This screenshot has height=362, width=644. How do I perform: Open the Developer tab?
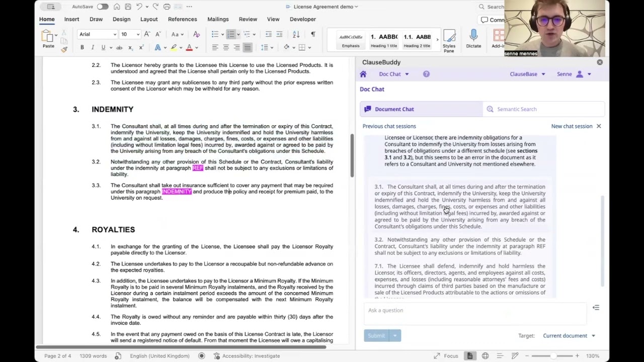303,19
